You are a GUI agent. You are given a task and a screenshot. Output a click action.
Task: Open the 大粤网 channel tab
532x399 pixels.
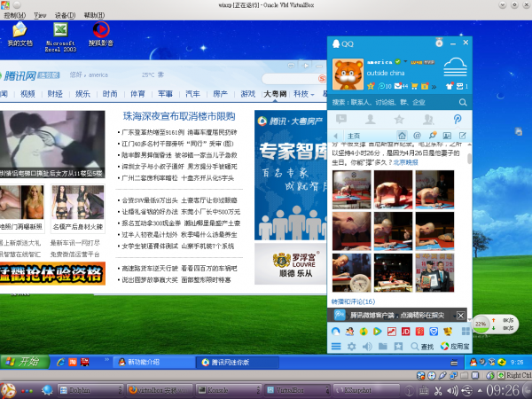point(275,94)
